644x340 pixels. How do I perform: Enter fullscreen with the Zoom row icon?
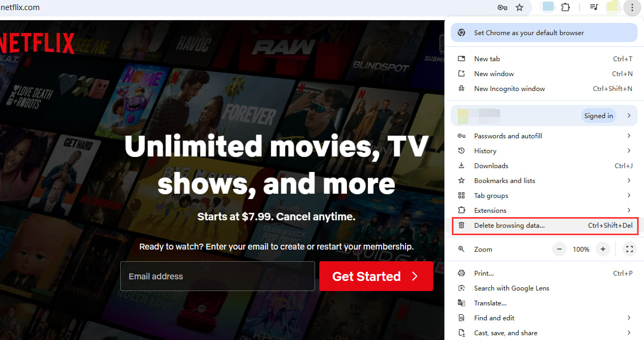pyautogui.click(x=629, y=249)
